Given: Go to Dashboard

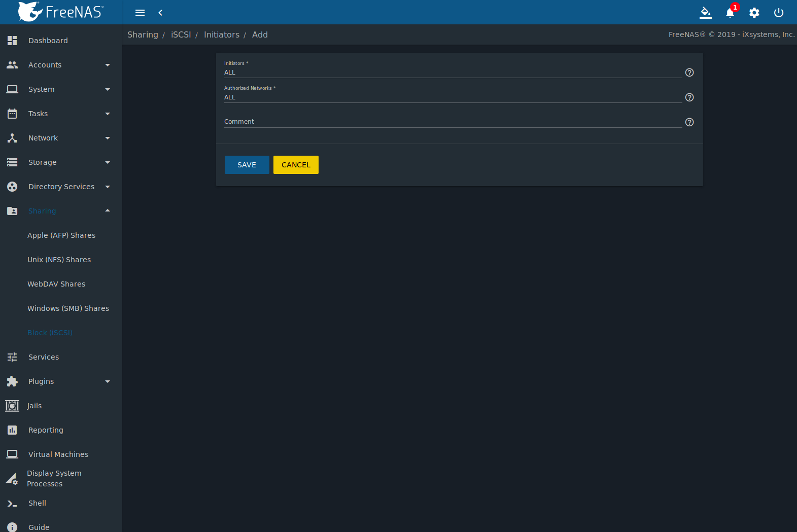Looking at the screenshot, I should [x=48, y=41].
